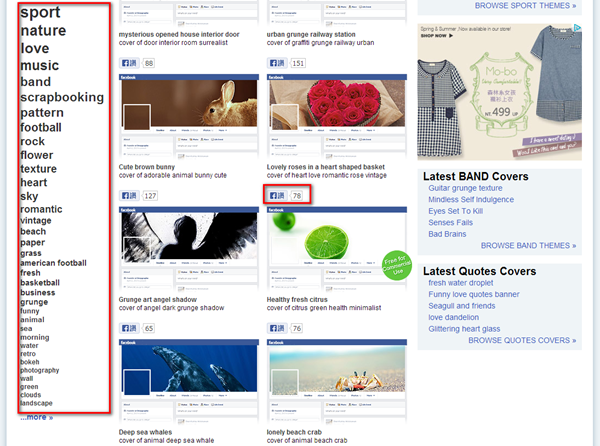Click 'mysterious opened house interior door' title
This screenshot has height=446, width=600.
[179, 34]
